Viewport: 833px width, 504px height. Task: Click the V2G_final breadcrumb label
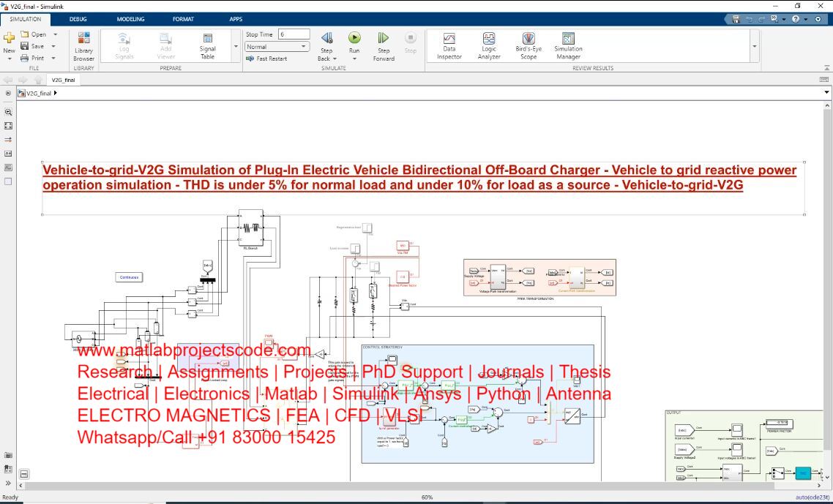click(39, 93)
